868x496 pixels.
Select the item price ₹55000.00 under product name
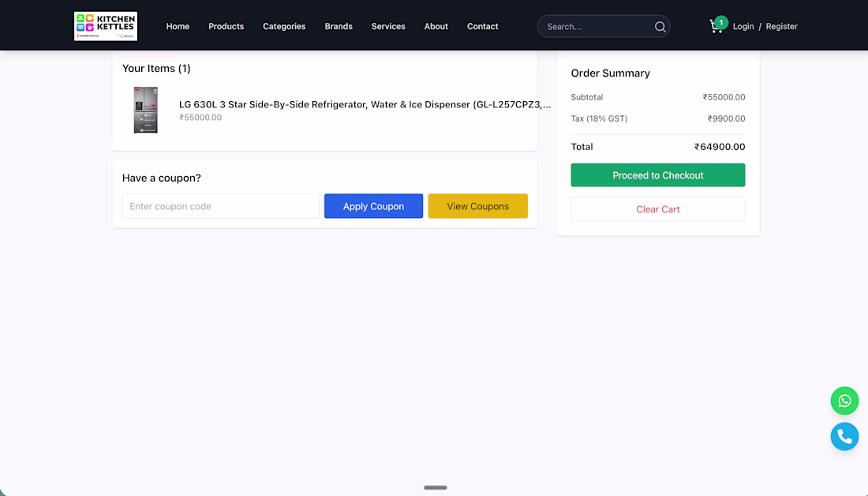pyautogui.click(x=200, y=118)
